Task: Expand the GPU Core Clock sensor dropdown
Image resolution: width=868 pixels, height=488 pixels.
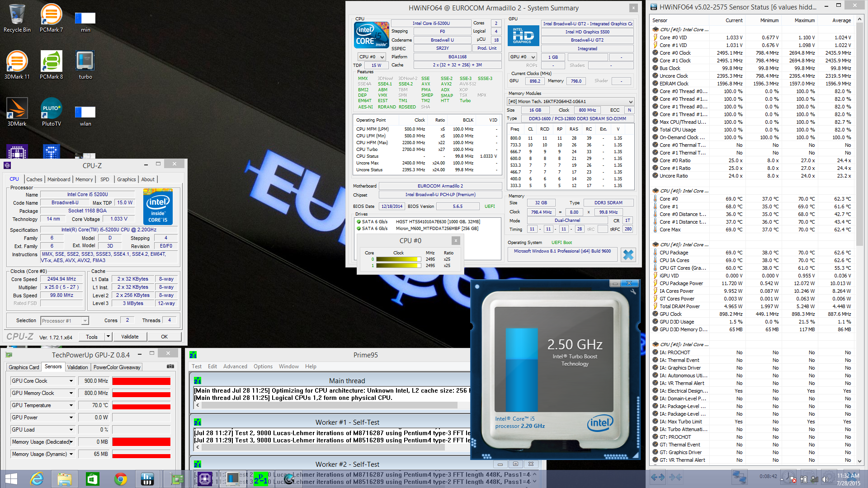Action: click(x=71, y=381)
